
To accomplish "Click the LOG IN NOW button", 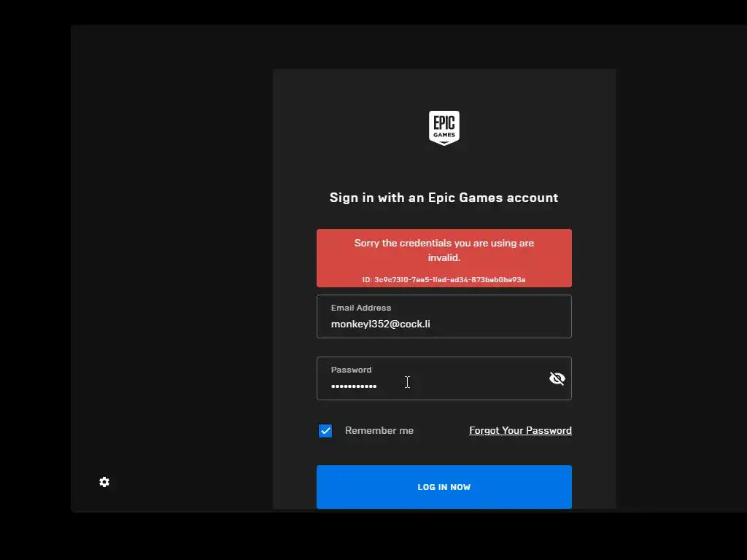I will click(x=444, y=486).
